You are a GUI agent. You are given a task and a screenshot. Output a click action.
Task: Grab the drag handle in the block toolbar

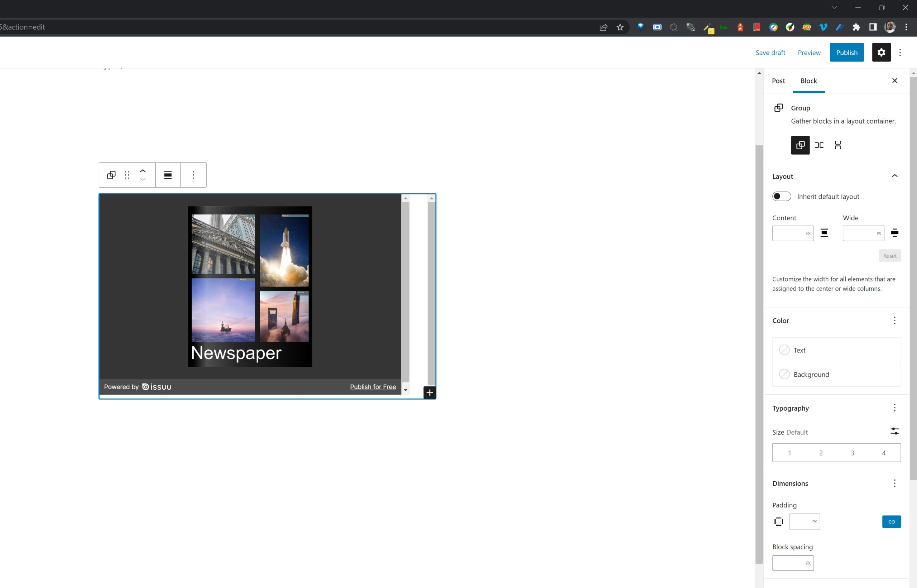(127, 175)
